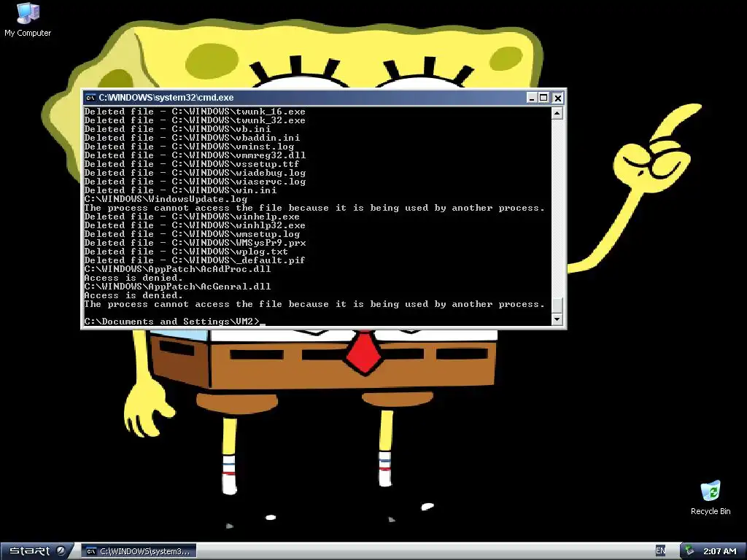This screenshot has height=560, width=747.
Task: Click the line 'Deleted file - C:\WINDOWS\WMSysPr9.prx'
Action: pyautogui.click(x=196, y=243)
